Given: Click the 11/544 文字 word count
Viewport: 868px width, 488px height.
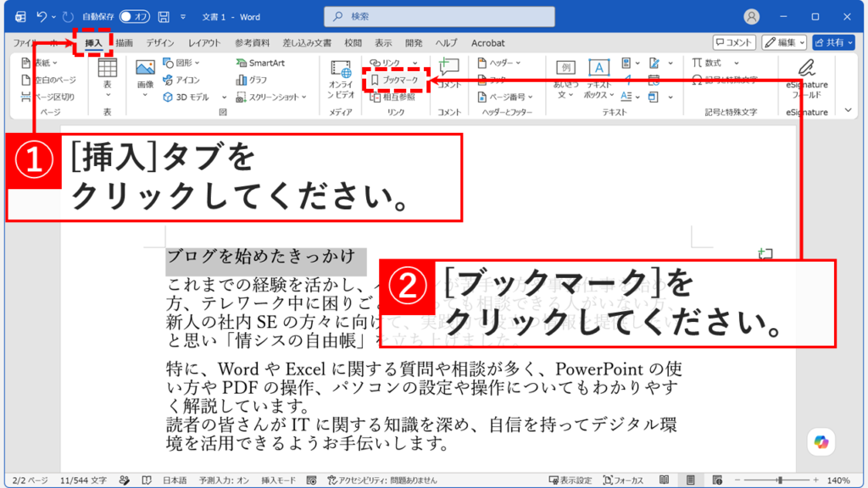Looking at the screenshot, I should 83,480.
